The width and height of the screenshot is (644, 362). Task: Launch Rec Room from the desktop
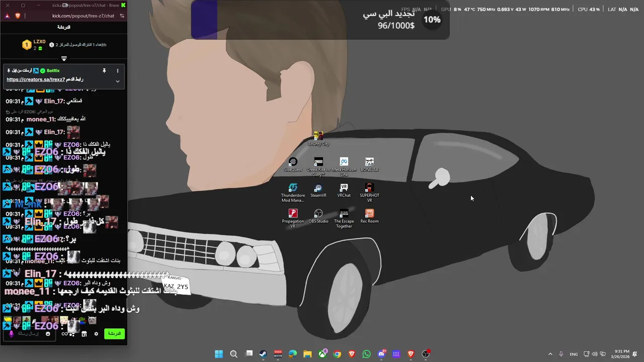369,216
